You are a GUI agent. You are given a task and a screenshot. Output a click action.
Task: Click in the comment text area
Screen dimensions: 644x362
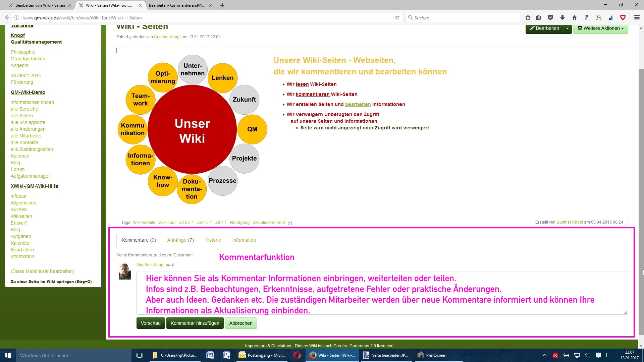[382, 293]
